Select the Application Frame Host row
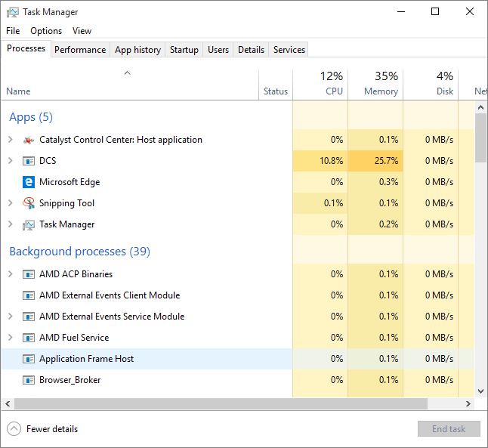This screenshot has width=488, height=448. click(x=238, y=359)
